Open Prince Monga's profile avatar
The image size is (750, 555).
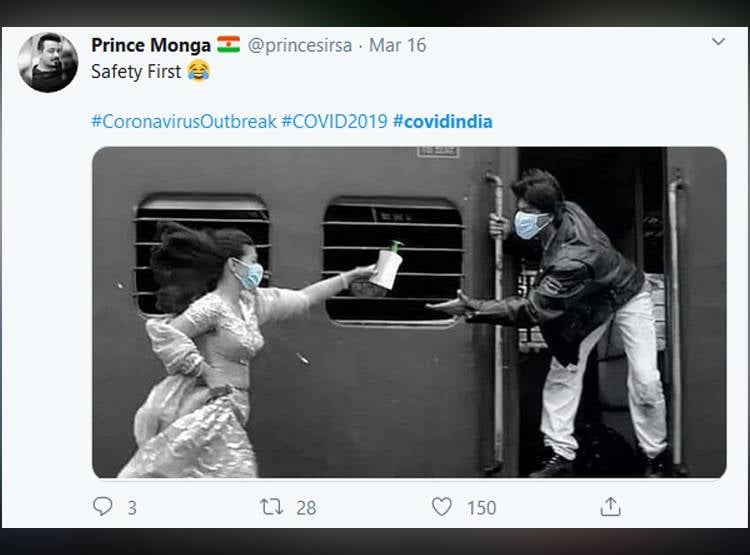[x=48, y=62]
